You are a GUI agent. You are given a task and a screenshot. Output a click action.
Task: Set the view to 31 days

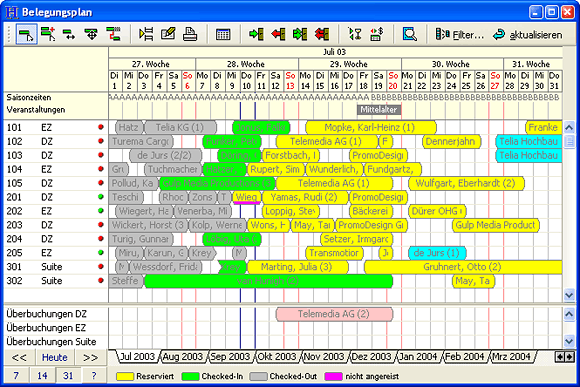point(68,376)
